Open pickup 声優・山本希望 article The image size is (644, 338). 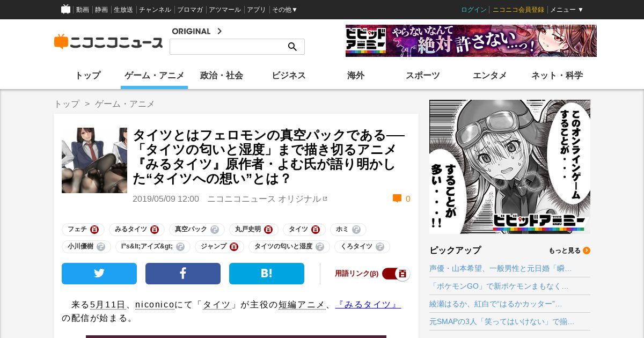point(501,268)
